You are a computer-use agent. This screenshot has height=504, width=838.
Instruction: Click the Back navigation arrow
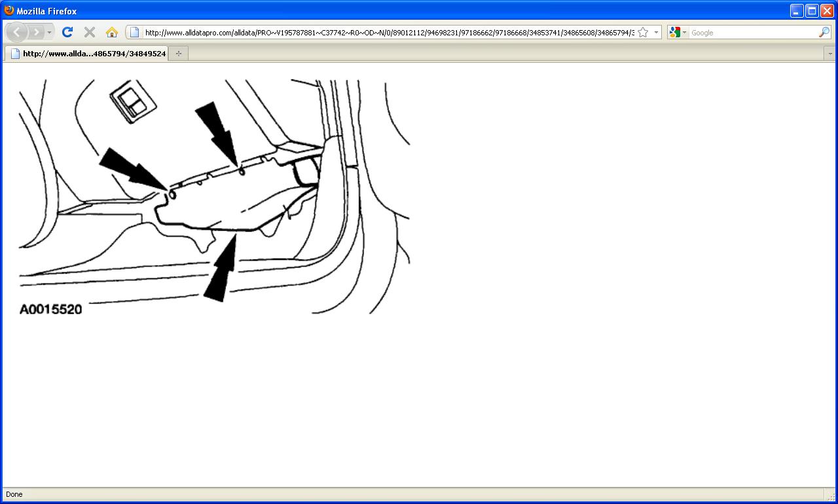point(16,32)
